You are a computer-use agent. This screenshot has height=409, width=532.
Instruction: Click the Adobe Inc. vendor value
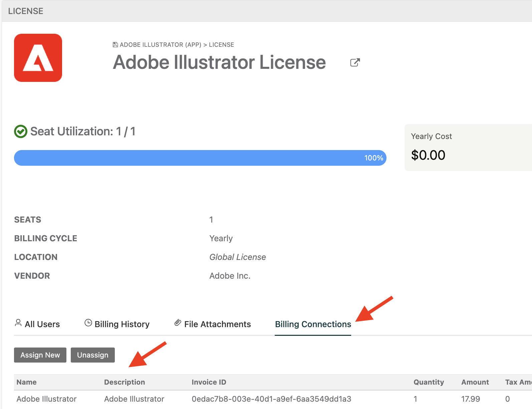coord(230,276)
